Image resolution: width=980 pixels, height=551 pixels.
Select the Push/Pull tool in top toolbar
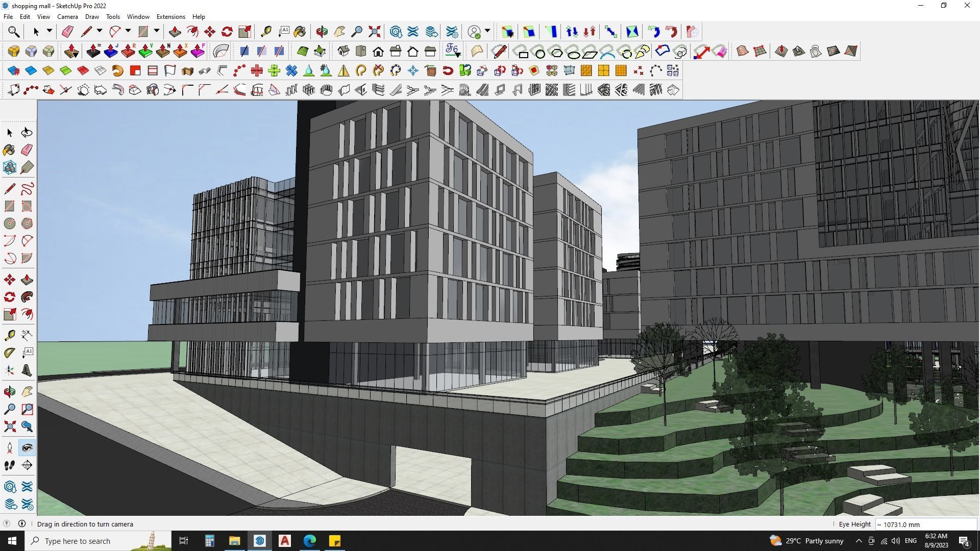click(175, 32)
